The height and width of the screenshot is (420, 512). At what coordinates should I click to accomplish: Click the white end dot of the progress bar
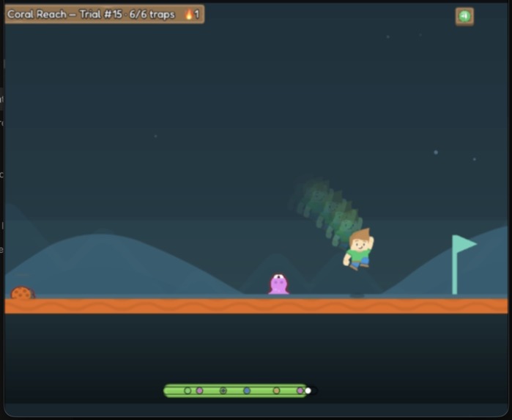(308, 391)
